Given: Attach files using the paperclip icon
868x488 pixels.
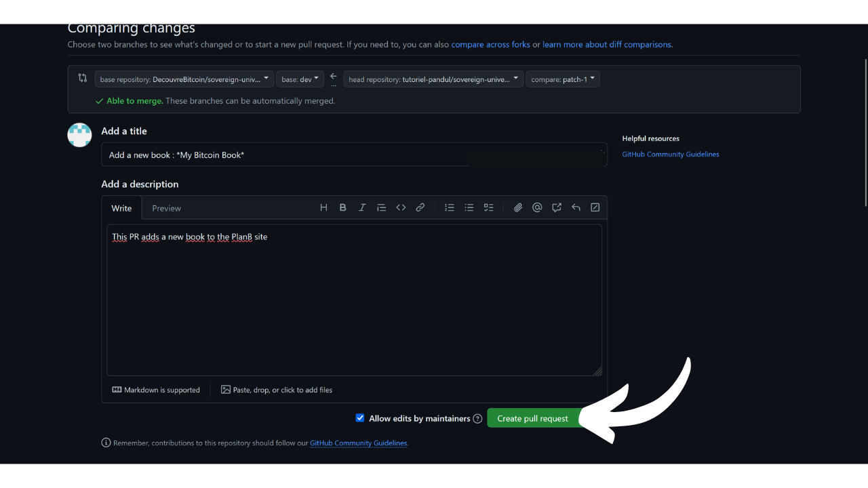Looking at the screenshot, I should [x=518, y=207].
